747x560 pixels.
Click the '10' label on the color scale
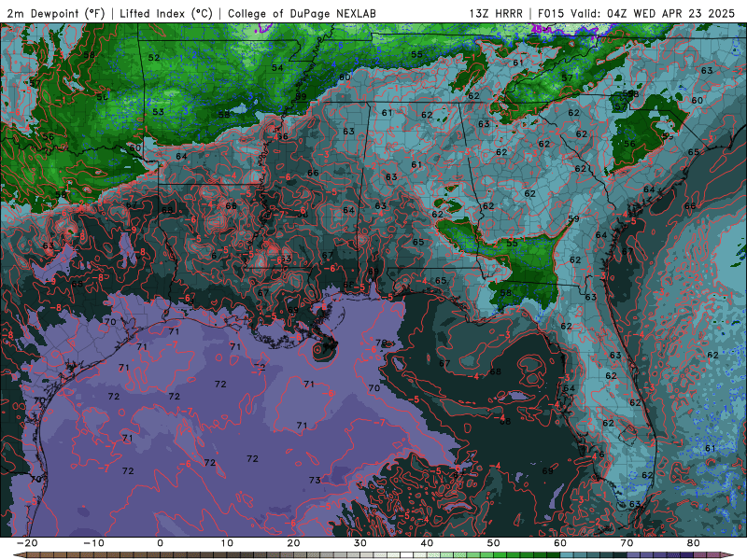tap(227, 543)
